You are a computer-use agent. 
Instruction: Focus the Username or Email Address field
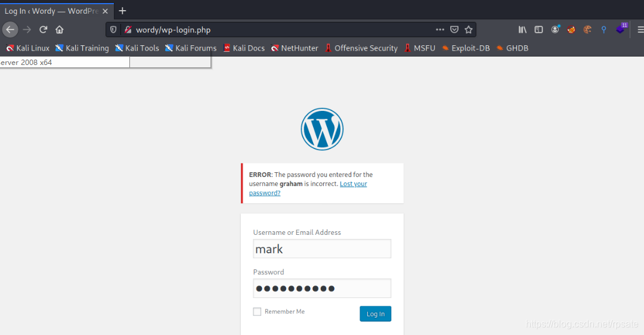(x=322, y=249)
